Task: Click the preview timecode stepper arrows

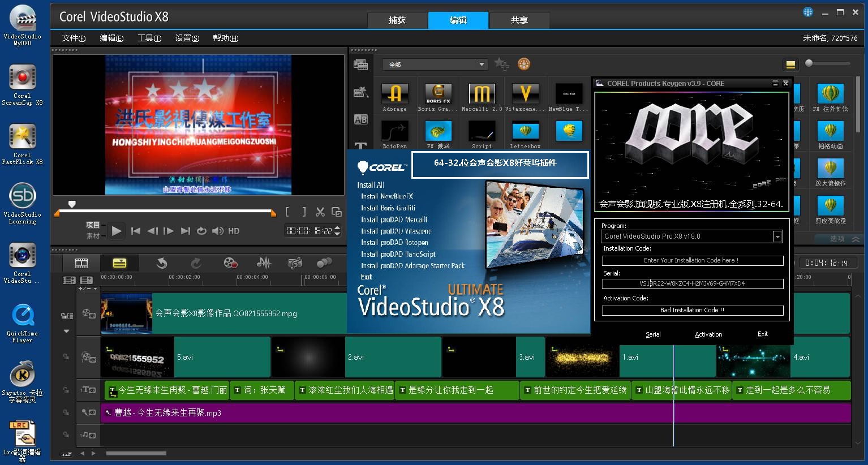Action: [x=338, y=231]
